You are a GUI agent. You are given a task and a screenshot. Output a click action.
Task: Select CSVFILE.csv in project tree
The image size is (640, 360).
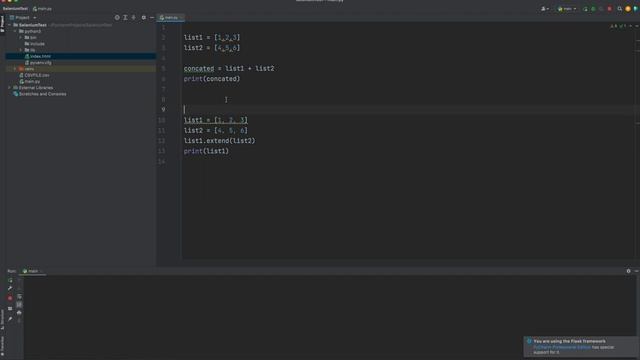[35, 75]
